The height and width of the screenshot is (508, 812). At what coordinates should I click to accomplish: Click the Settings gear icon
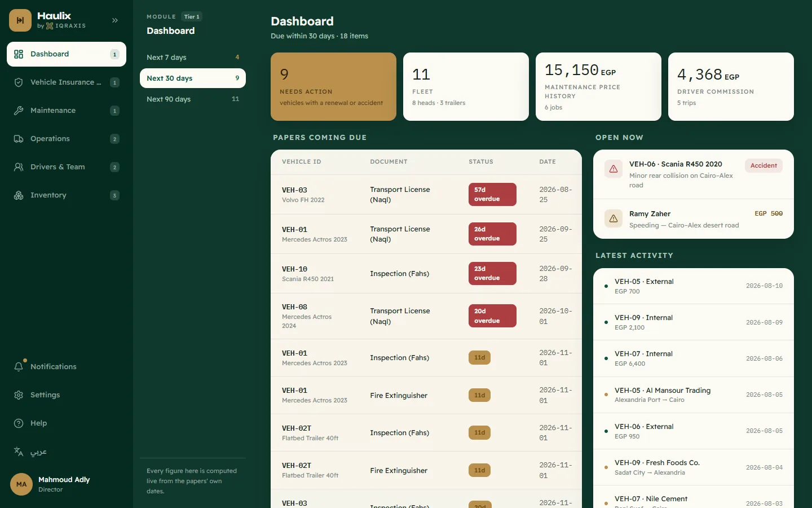(x=19, y=395)
